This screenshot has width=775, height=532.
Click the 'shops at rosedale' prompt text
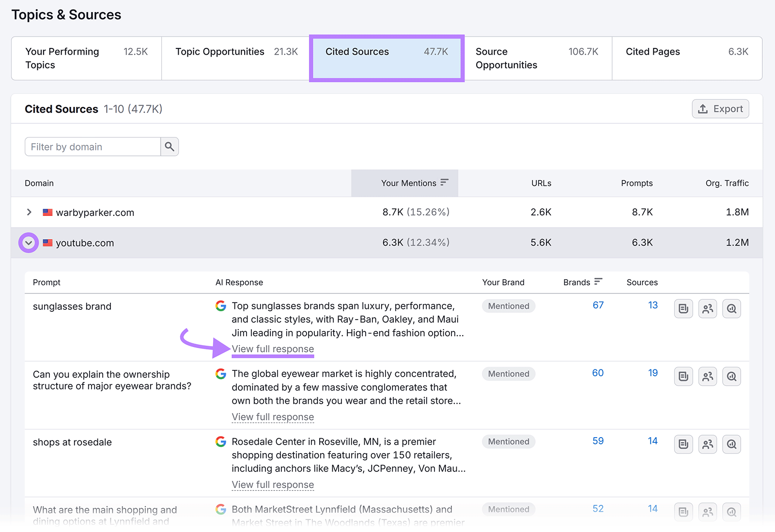(x=72, y=442)
